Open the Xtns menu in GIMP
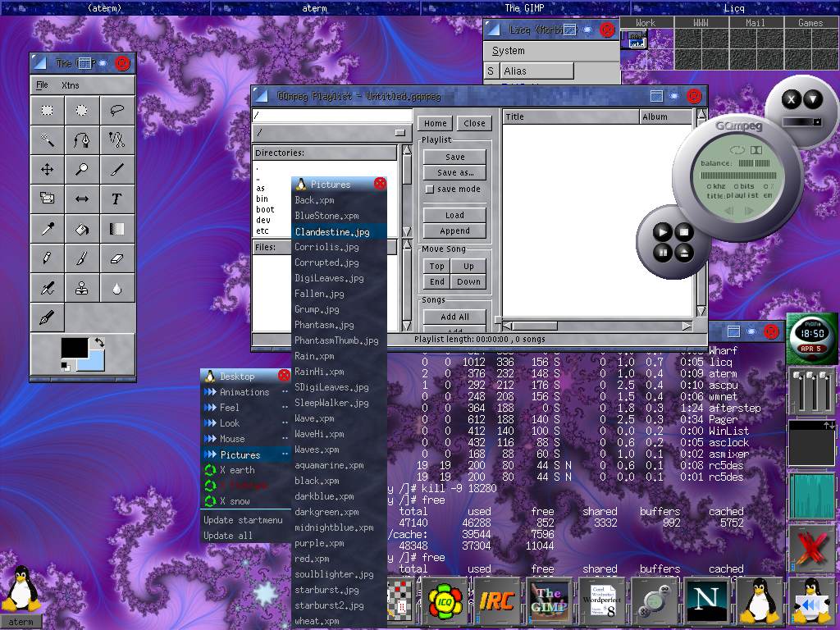 click(71, 85)
